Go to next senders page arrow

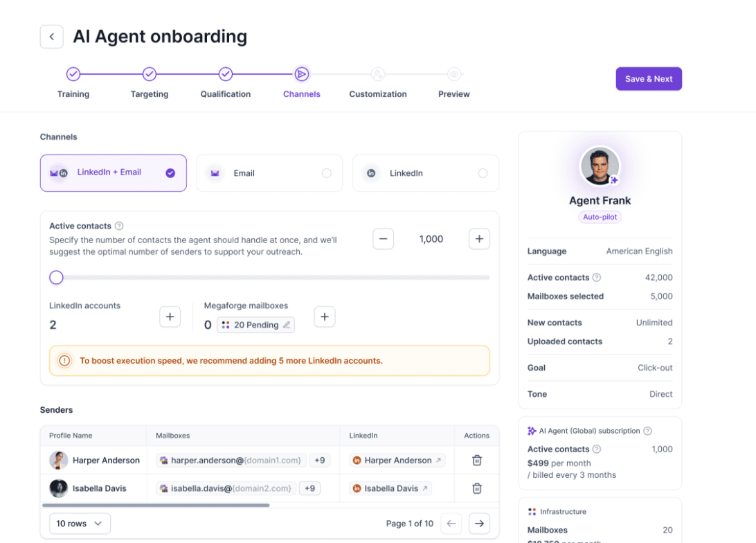pos(479,524)
